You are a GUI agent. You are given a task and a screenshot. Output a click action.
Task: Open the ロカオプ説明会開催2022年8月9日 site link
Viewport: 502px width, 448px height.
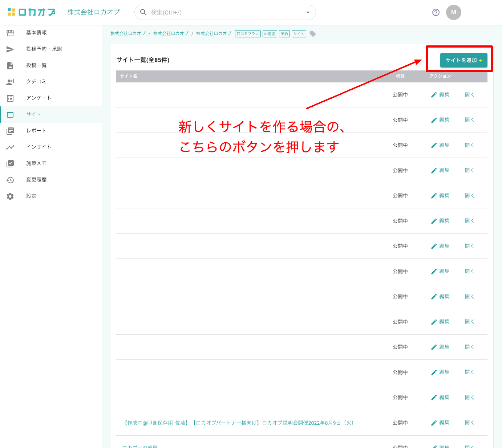click(239, 423)
